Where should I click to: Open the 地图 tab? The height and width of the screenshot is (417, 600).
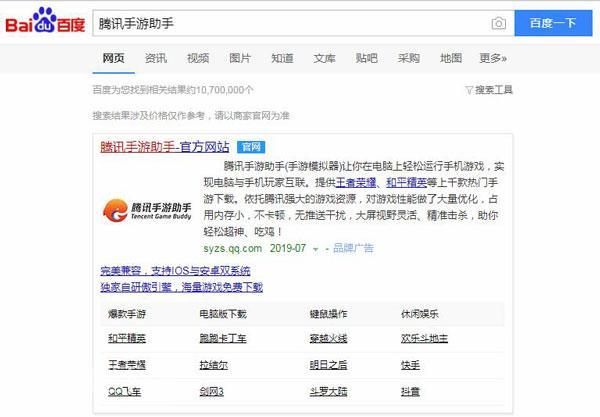[x=451, y=58]
